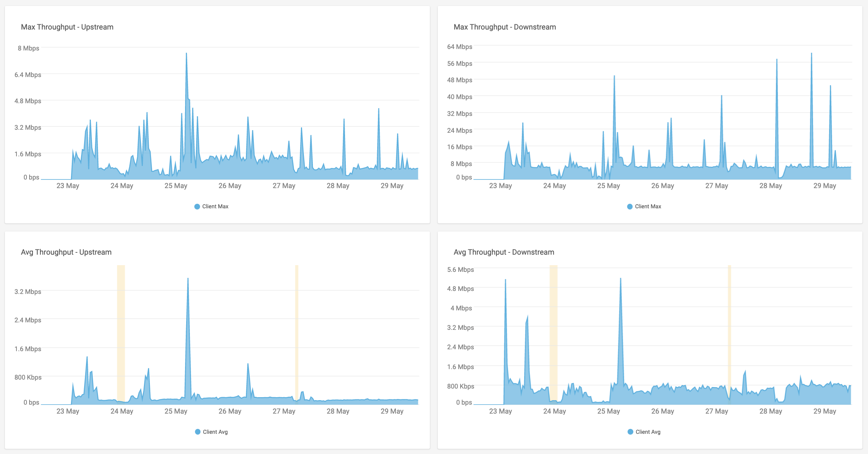The height and width of the screenshot is (454, 868).
Task: Toggle Client Max label under Max Throughput Downstream
Action: [x=648, y=206]
